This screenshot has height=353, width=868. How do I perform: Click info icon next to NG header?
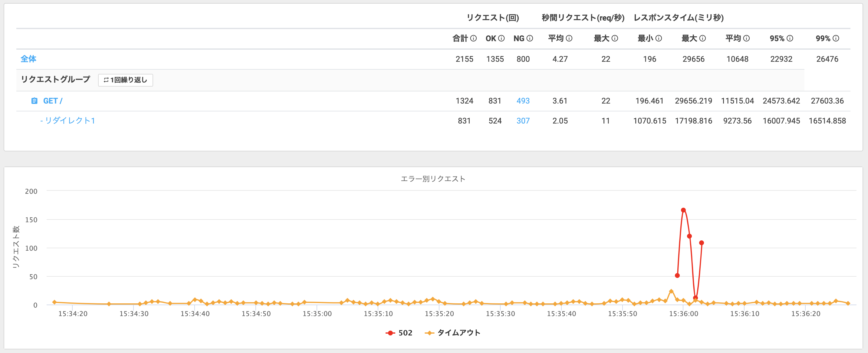pyautogui.click(x=530, y=38)
